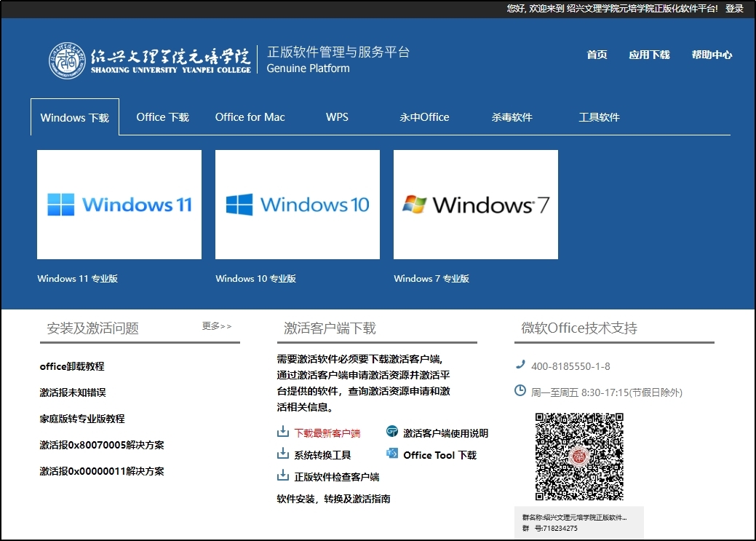Click the 登录 link at top right
This screenshot has width=756, height=541.
click(734, 9)
